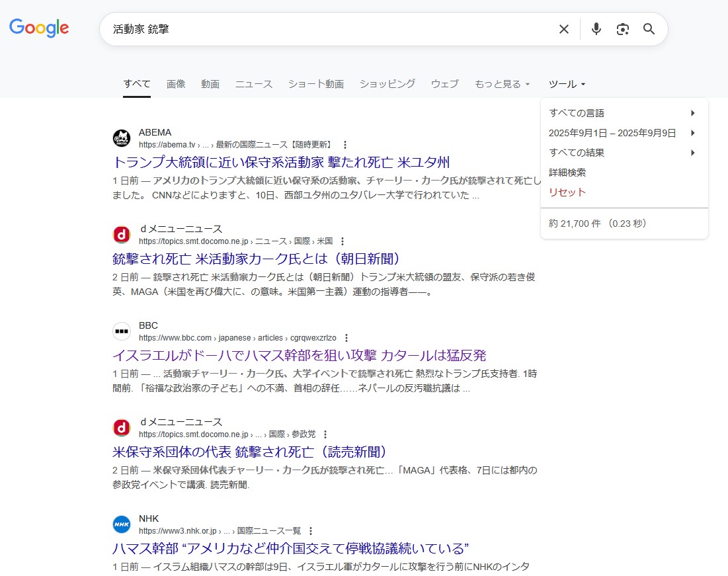
Task: Open 米保守系団体の代表 銃撃され死亡 result
Action: click(249, 452)
